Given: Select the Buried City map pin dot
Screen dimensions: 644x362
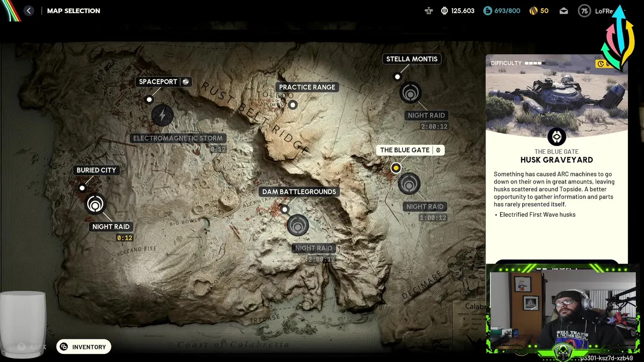Looking at the screenshot, I should coord(82,188).
